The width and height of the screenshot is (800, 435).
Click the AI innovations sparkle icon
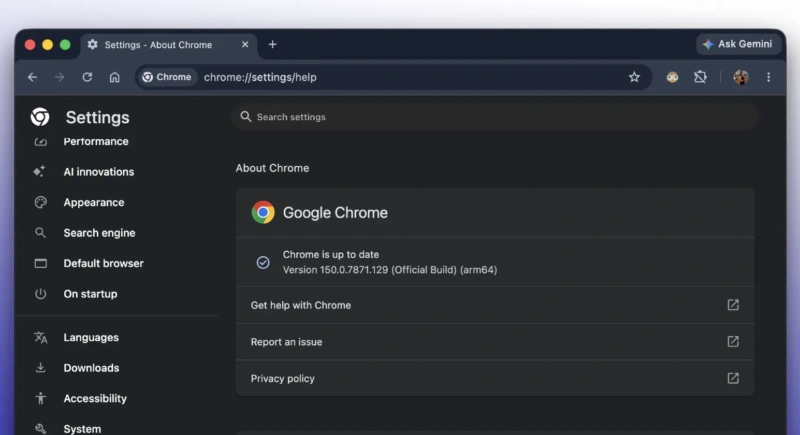(x=40, y=171)
